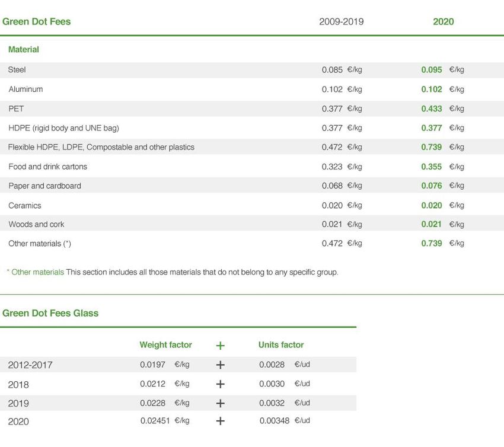Click the '2019' glass row label
This screenshot has height=447, width=504.
pyautogui.click(x=18, y=403)
